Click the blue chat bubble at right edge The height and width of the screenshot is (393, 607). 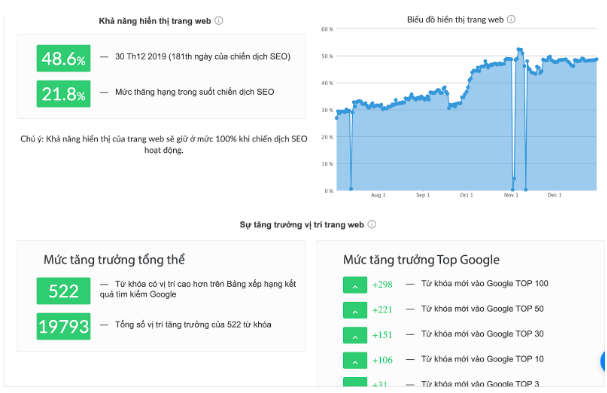(604, 361)
